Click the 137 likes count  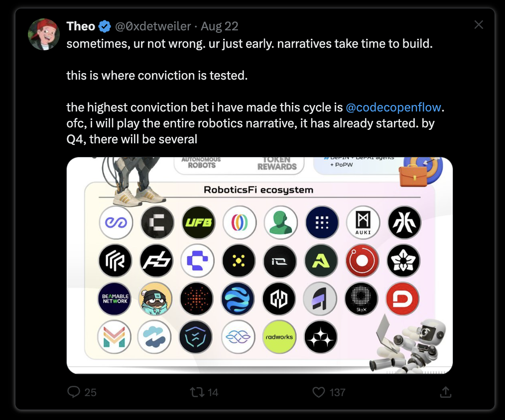click(x=337, y=392)
